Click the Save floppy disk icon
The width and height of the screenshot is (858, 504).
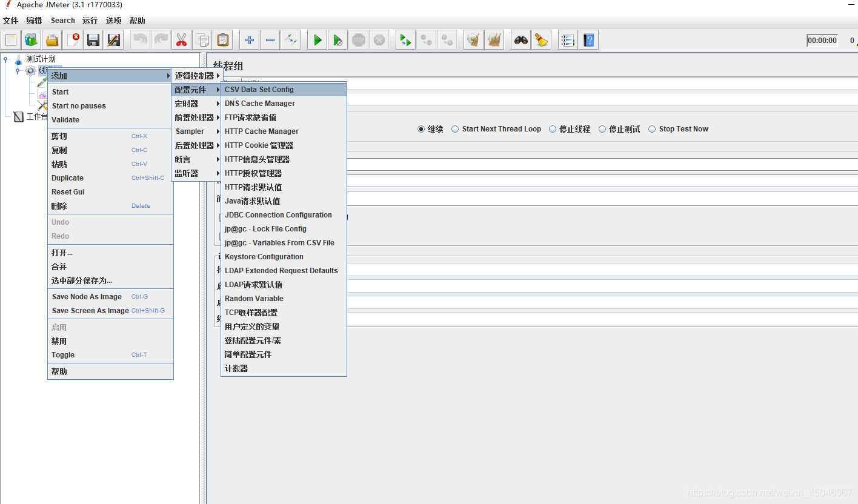coord(93,41)
